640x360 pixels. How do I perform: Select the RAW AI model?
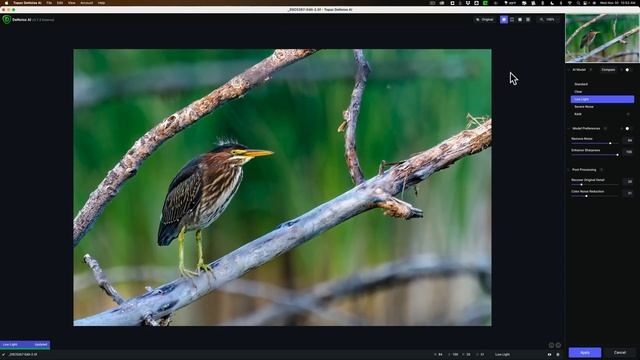pos(602,114)
